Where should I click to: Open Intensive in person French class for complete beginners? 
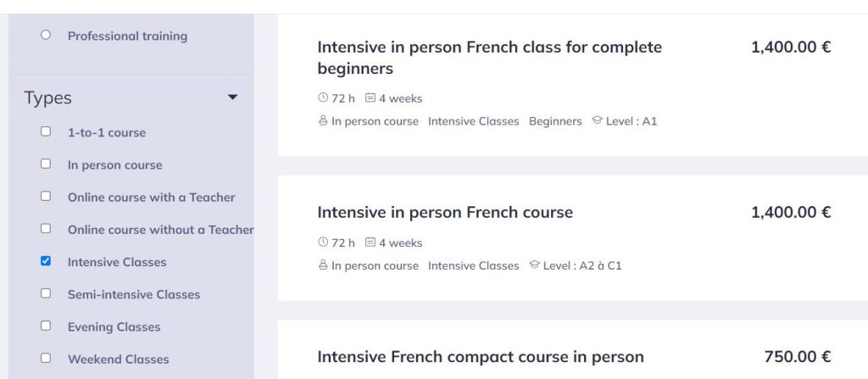point(489,58)
